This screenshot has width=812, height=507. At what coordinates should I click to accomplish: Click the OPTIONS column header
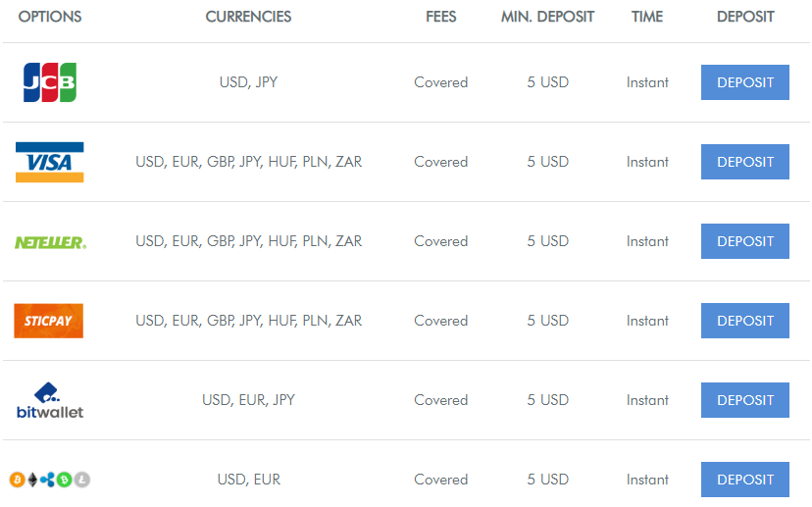point(50,17)
